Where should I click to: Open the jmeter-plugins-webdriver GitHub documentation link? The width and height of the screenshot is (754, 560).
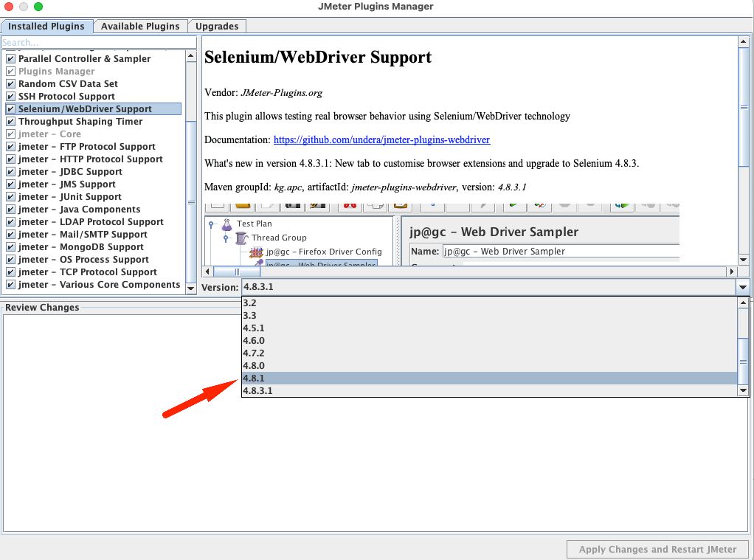381,139
